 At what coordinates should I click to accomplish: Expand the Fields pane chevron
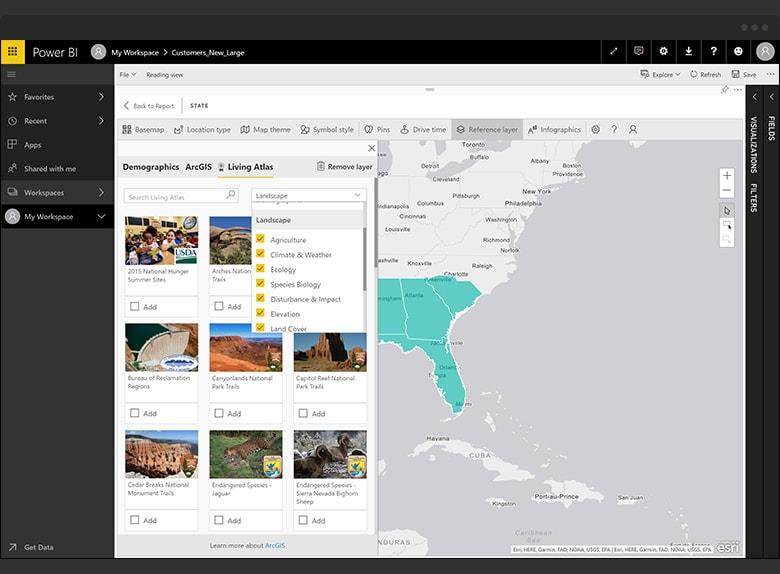click(772, 96)
